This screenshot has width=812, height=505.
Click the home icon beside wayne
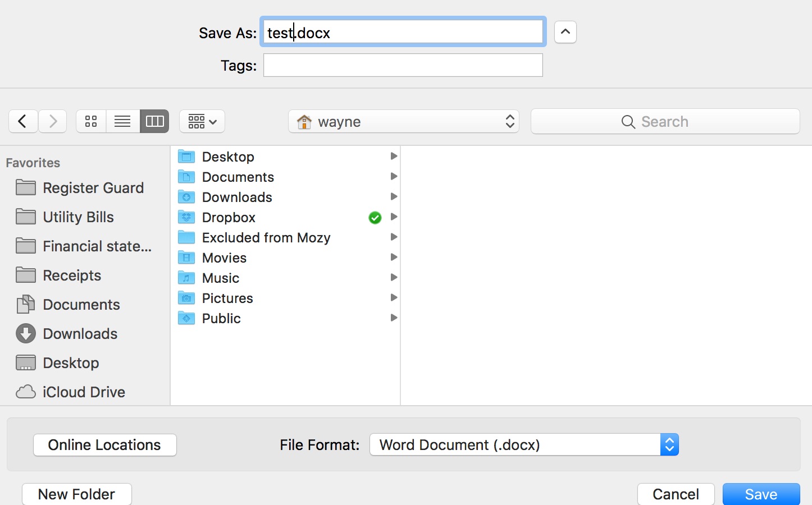click(304, 121)
